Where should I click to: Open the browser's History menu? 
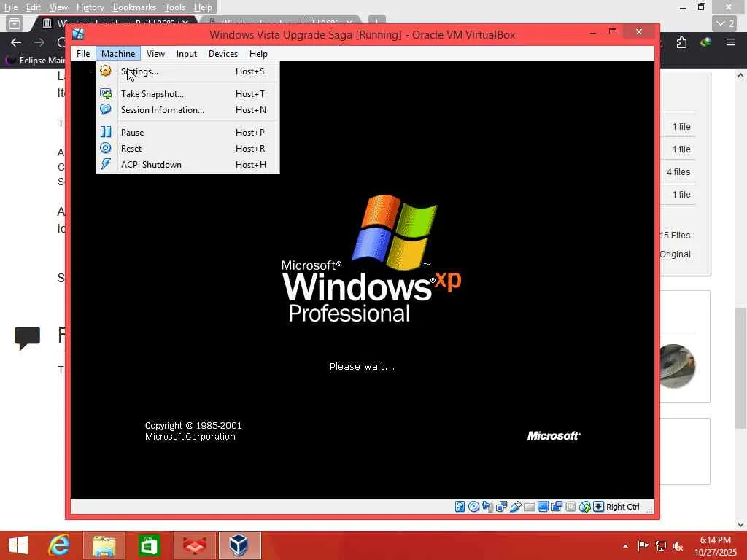pyautogui.click(x=90, y=7)
